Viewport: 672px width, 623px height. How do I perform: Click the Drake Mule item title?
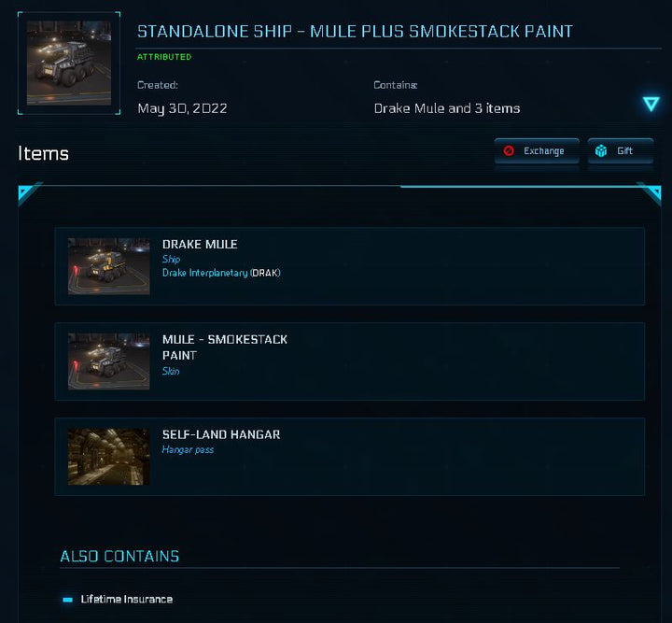[200, 245]
